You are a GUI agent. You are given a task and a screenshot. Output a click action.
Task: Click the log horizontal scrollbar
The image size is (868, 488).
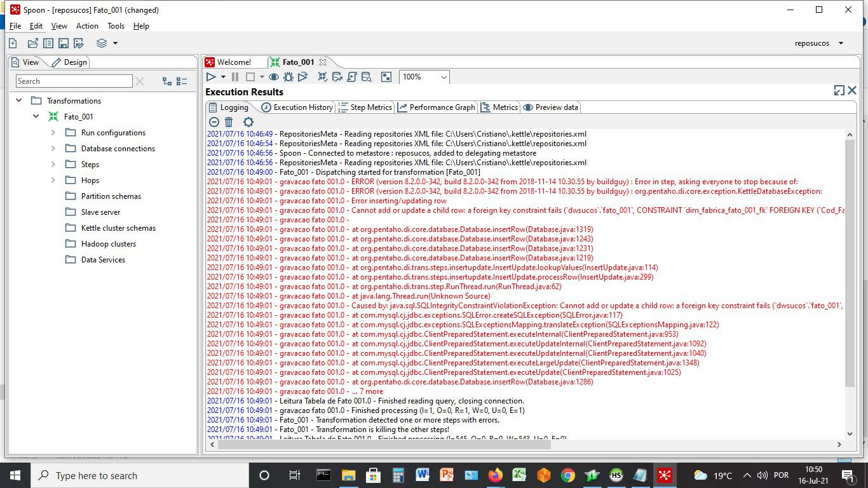[384, 444]
